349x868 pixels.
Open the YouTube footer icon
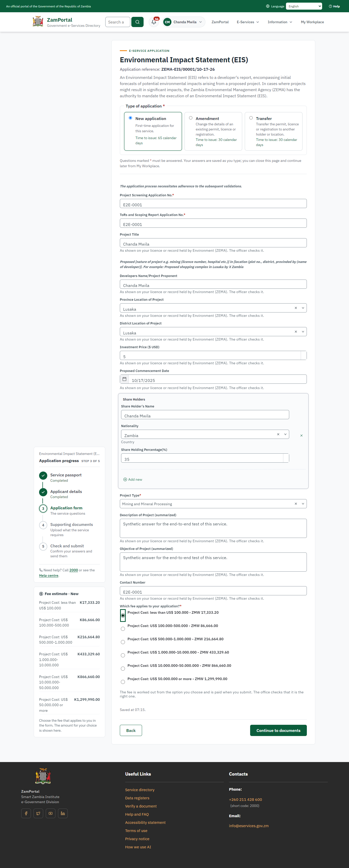point(51,813)
